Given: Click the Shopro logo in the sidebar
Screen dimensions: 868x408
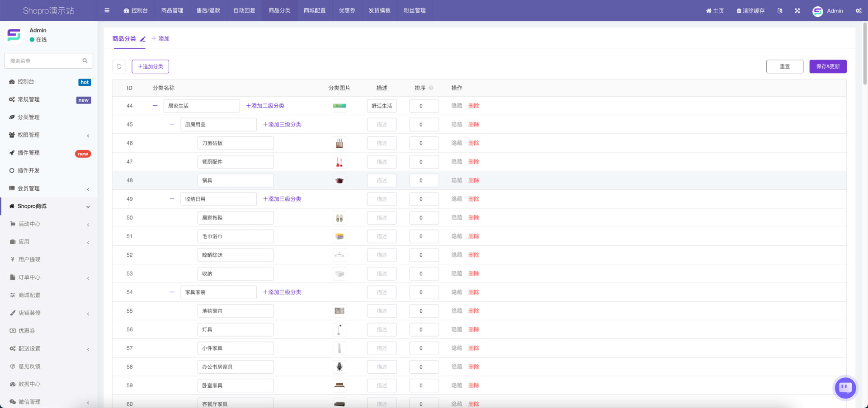Looking at the screenshot, I should click(14, 35).
